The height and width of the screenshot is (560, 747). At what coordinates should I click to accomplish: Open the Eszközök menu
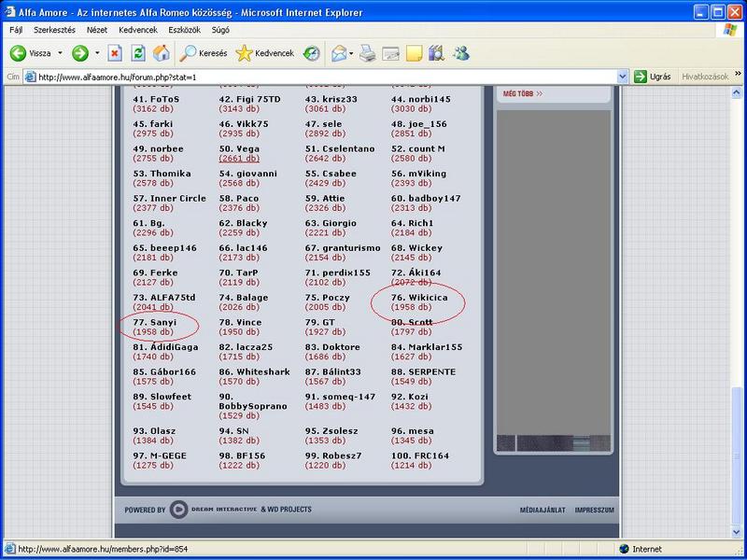click(184, 30)
